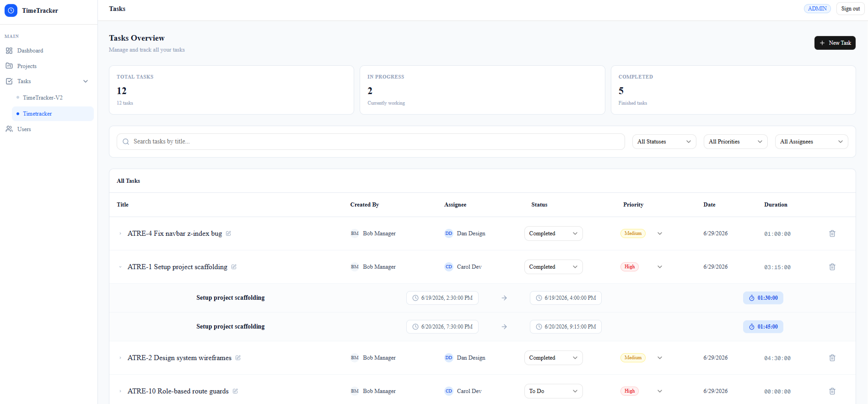Change status of ATRE-4 task
Viewport: 868px width, 404px height.
point(553,234)
